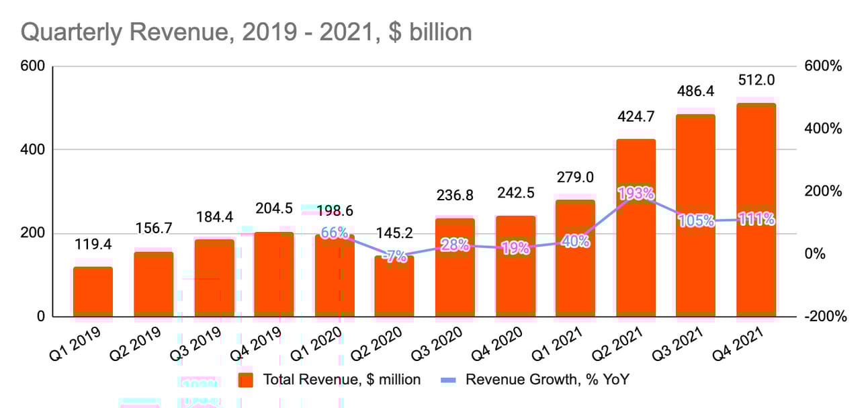Click the purple Revenue Growth legend marker
The height and width of the screenshot is (408, 868).
point(449,380)
